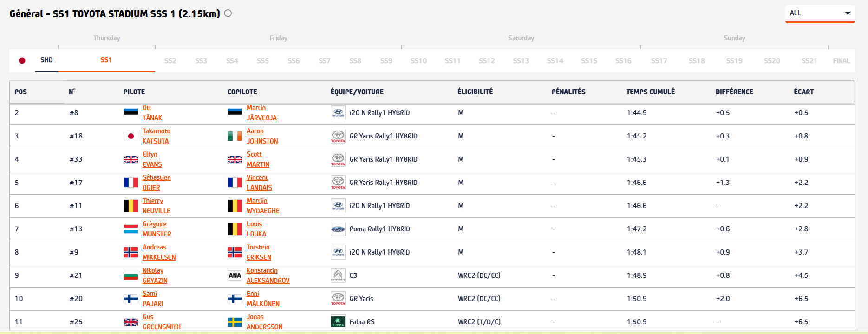Viewport: 868px width, 334px height.
Task: Click Hyundai logo in Ott Tänak row
Action: point(338,113)
